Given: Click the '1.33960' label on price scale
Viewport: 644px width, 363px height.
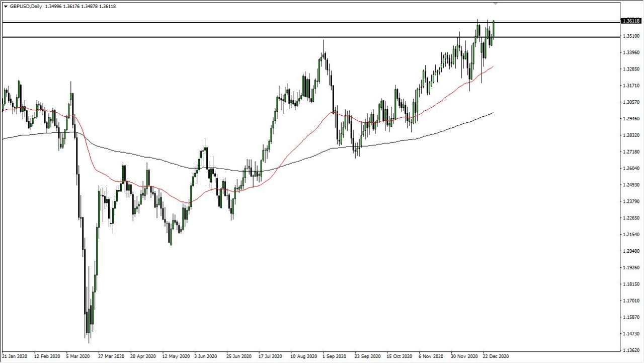Looking at the screenshot, I should [631, 53].
